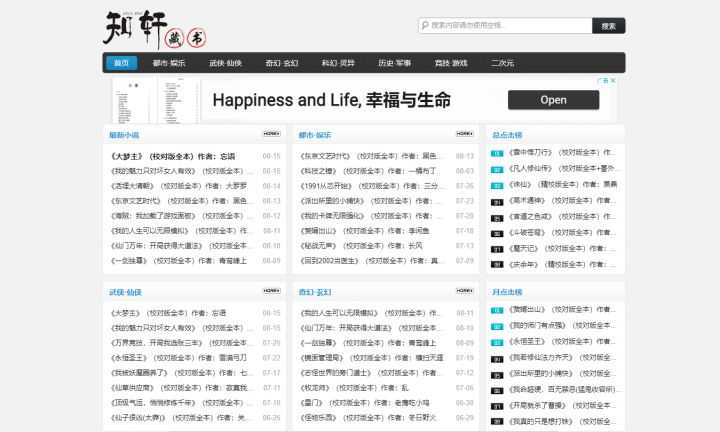Image resolution: width=720 pixels, height=432 pixels.
Task: Open 《仙草供应商》 novel link
Action: click(x=181, y=387)
